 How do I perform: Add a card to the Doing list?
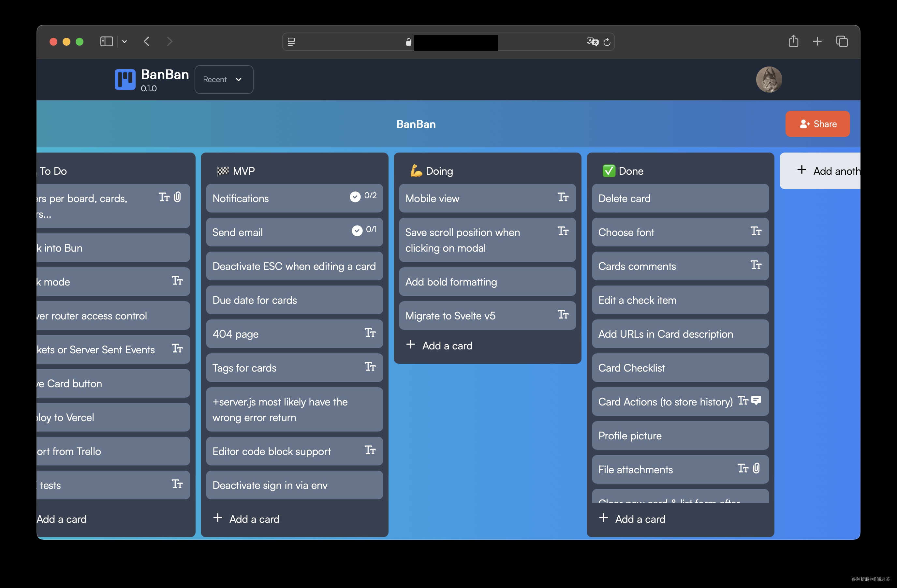pyautogui.click(x=439, y=345)
